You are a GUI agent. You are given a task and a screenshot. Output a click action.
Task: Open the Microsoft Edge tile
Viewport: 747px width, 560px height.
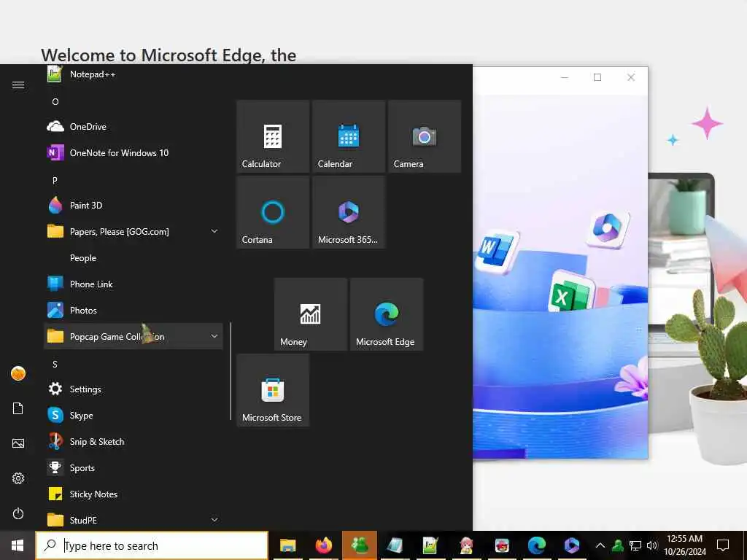click(x=387, y=314)
